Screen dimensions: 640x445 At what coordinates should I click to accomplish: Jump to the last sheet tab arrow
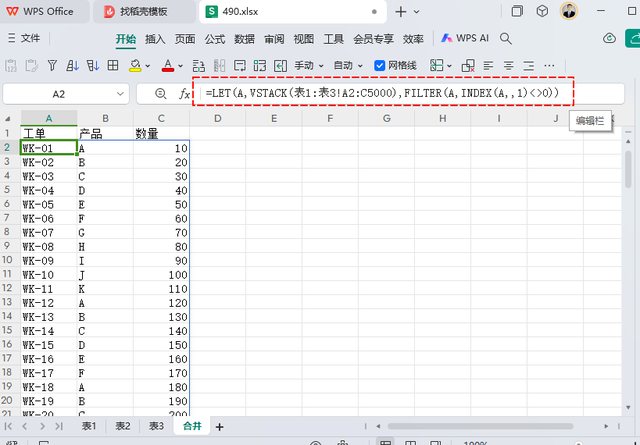pos(59,426)
